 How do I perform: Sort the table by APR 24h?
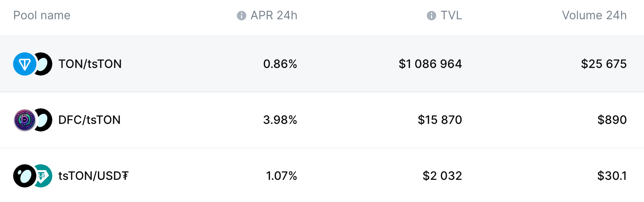(274, 15)
